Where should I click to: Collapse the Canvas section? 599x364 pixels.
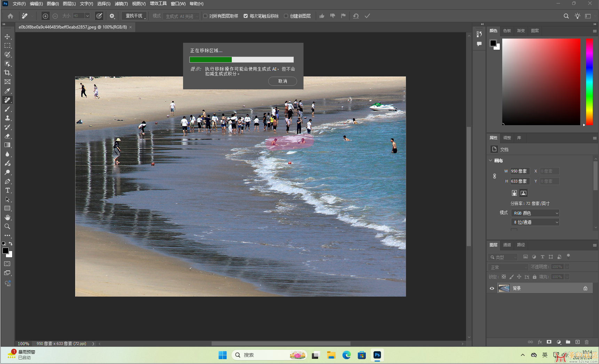tap(491, 161)
